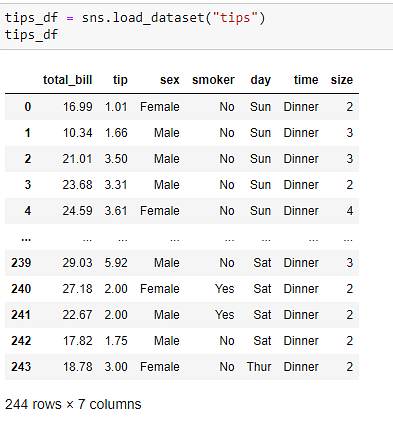393x423 pixels.
Task: Click tip value 1.66
Action: pos(116,133)
